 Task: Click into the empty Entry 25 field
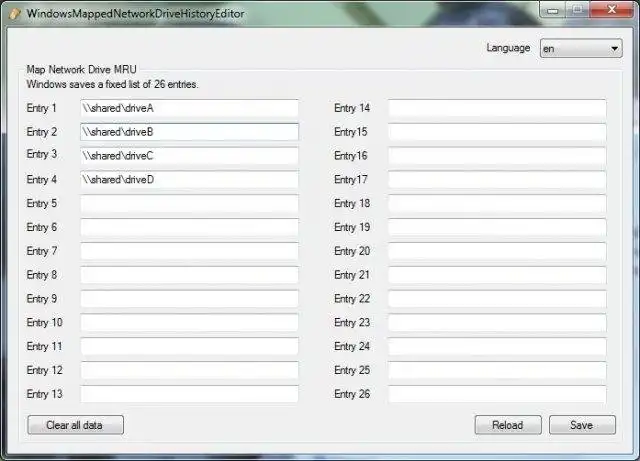(497, 370)
